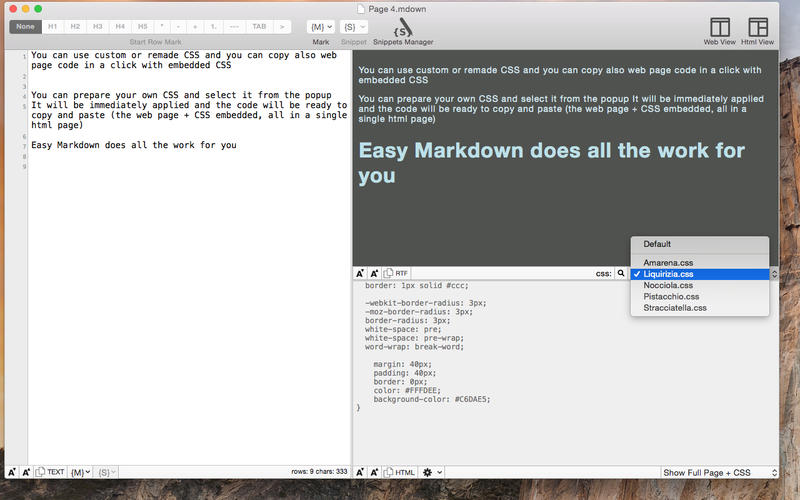Image resolution: width=800 pixels, height=500 pixels.
Task: Choose Stracciatella.css in CSS popup
Action: pyautogui.click(x=700, y=308)
